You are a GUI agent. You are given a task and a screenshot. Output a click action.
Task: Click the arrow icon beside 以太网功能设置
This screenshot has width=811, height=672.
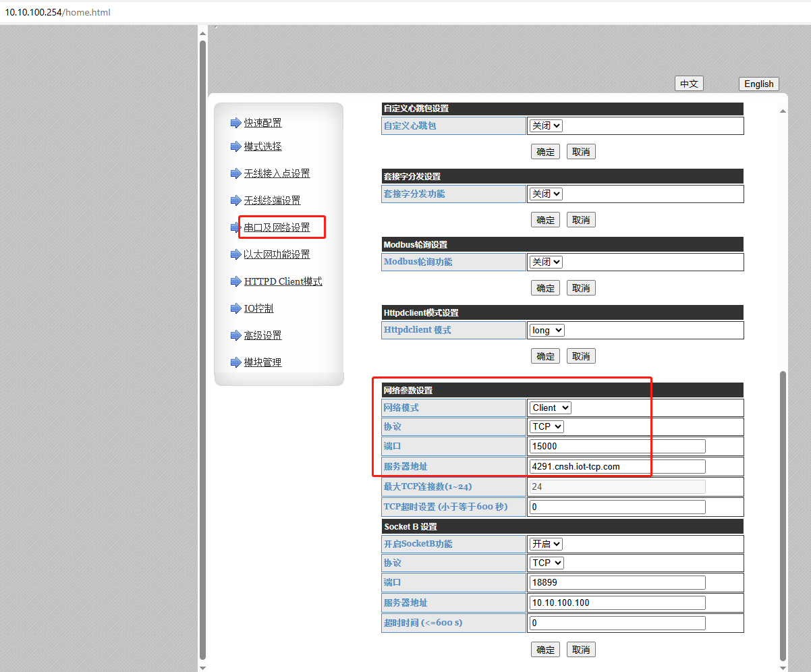coord(235,254)
